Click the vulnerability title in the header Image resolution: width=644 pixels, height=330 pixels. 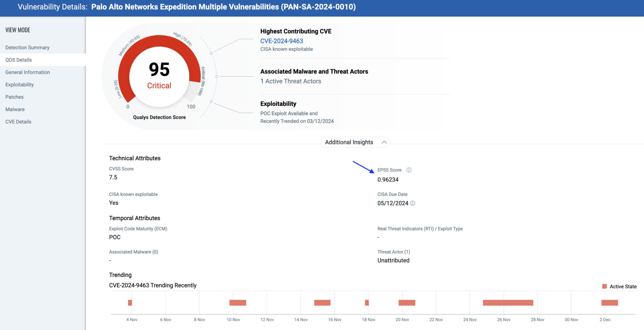223,7
